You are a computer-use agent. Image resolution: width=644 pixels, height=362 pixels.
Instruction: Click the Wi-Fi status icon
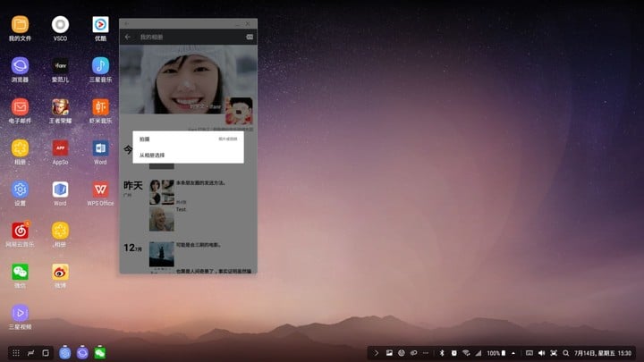(x=466, y=353)
